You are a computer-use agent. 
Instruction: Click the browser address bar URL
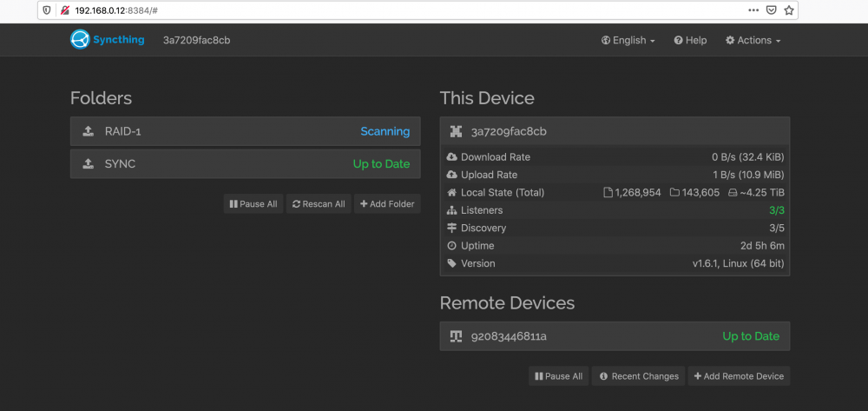[x=117, y=10]
